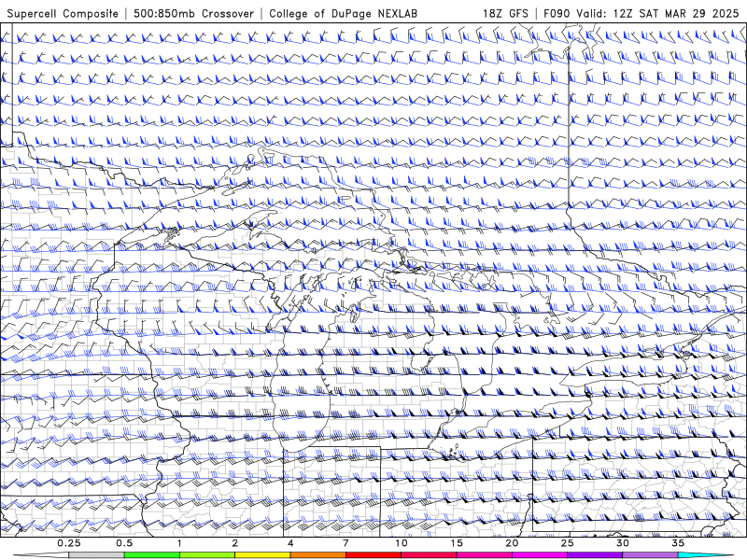Select the legend value 30
This screenshot has width=747, height=560.
click(623, 543)
